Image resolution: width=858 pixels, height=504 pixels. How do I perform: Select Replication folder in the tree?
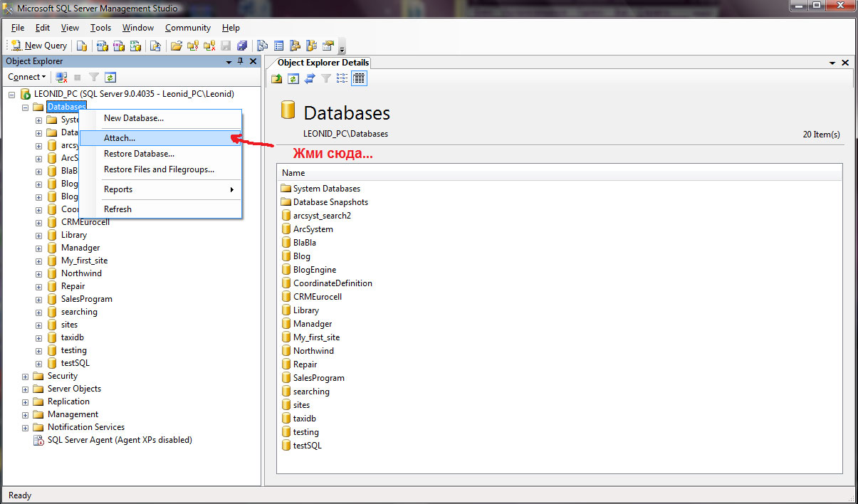68,401
